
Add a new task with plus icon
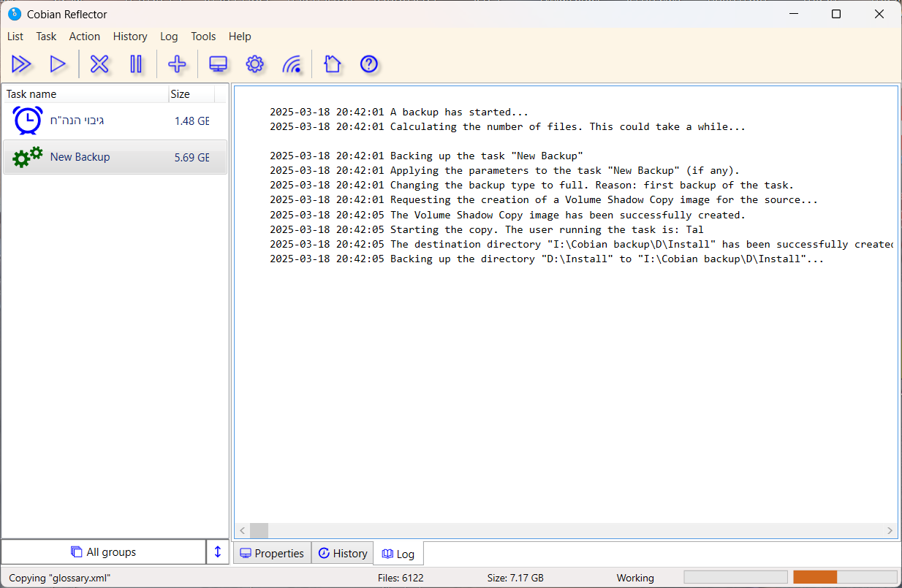177,64
